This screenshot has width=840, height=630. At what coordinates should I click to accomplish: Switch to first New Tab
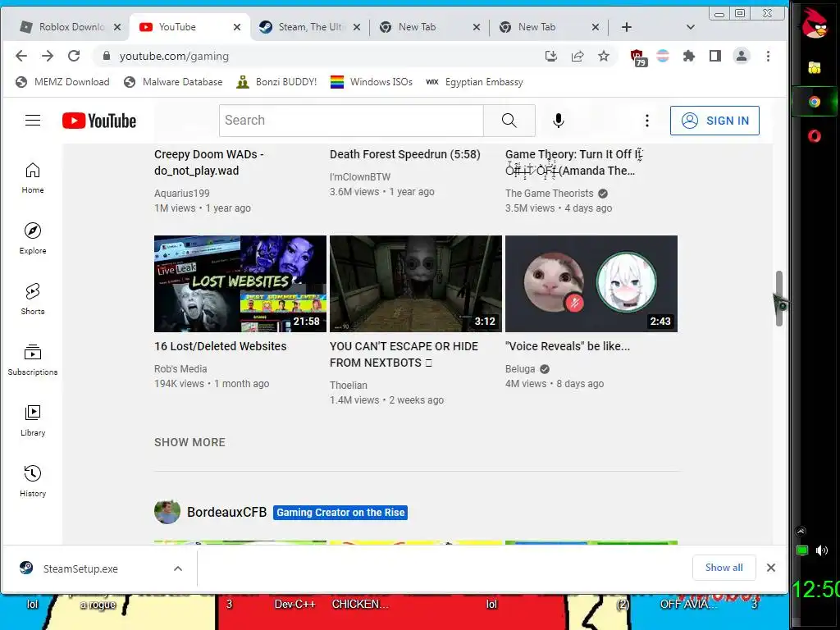428,27
